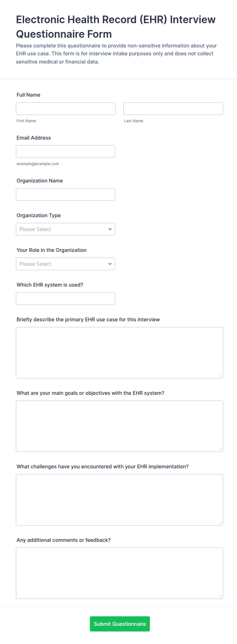
Task: Click the First Name input field
Action: click(x=66, y=109)
